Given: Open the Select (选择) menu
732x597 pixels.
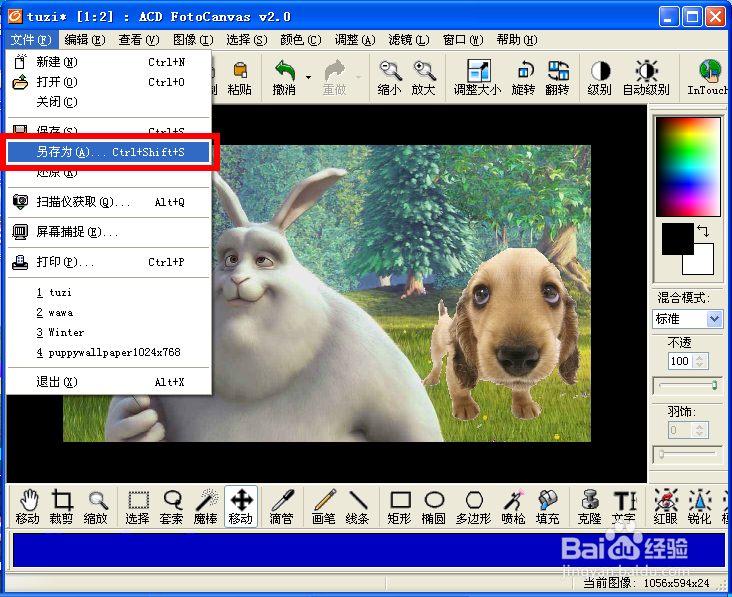Looking at the screenshot, I should point(246,40).
